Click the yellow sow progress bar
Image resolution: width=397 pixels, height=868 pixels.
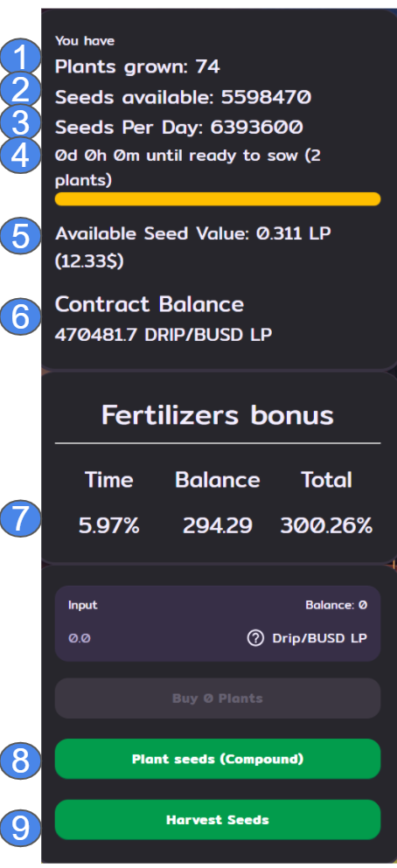[218, 199]
